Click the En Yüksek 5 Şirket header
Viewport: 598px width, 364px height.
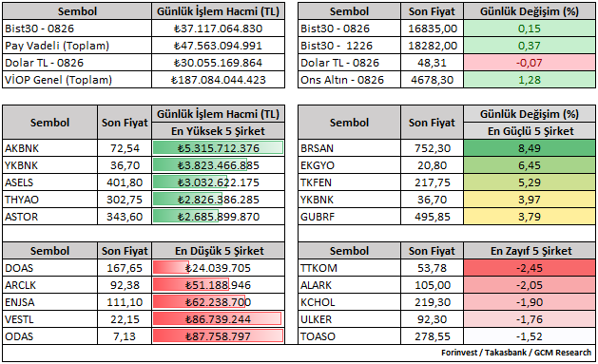218,131
